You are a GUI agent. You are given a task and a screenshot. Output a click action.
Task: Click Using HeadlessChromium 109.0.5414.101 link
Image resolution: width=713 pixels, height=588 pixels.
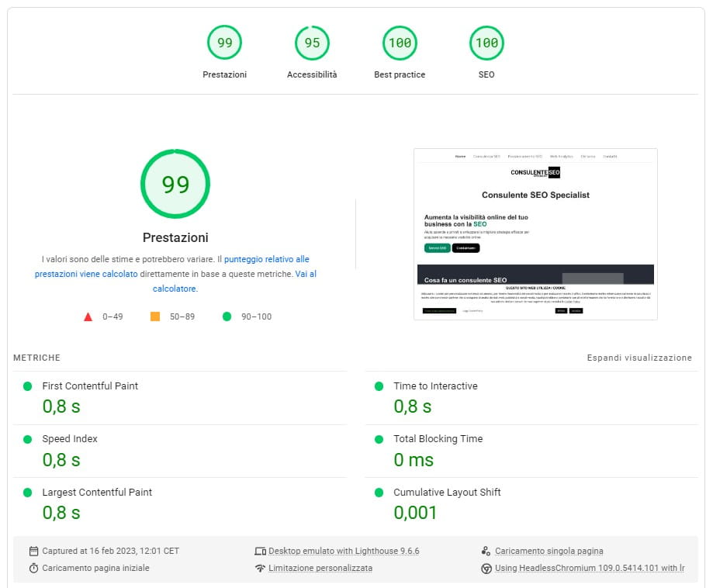(x=590, y=568)
